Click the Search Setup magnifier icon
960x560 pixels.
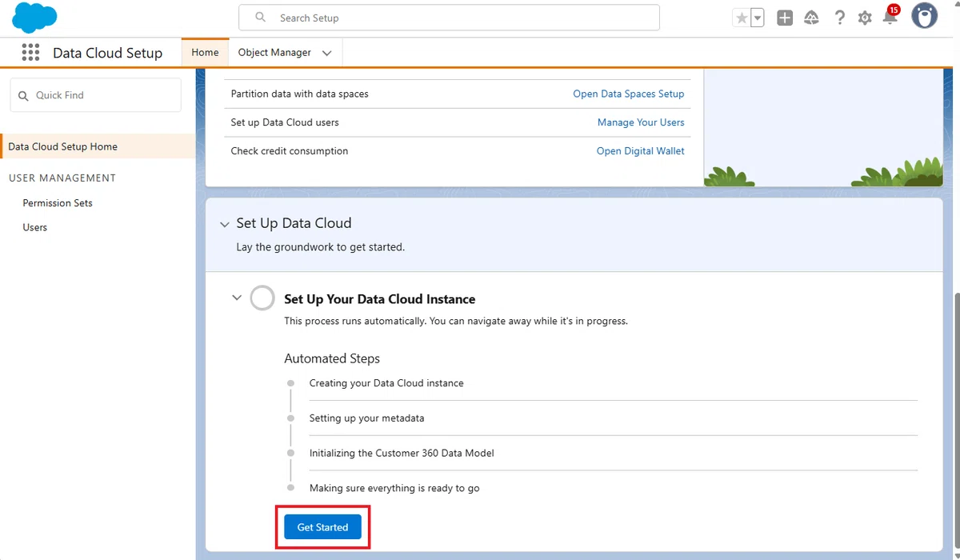tap(260, 18)
